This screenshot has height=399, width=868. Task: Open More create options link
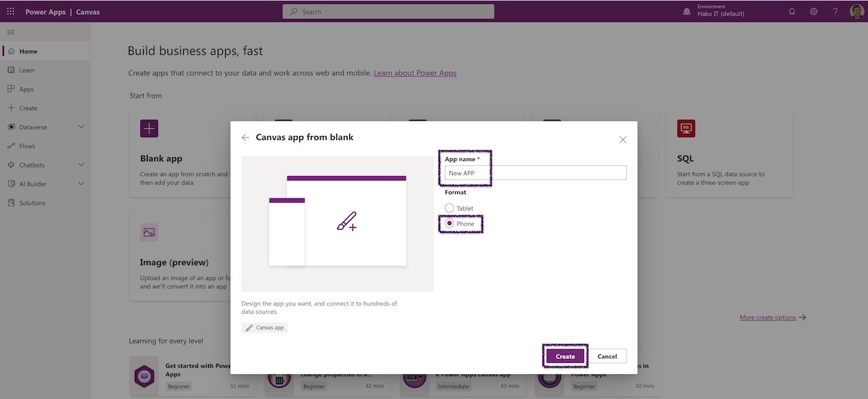point(768,317)
